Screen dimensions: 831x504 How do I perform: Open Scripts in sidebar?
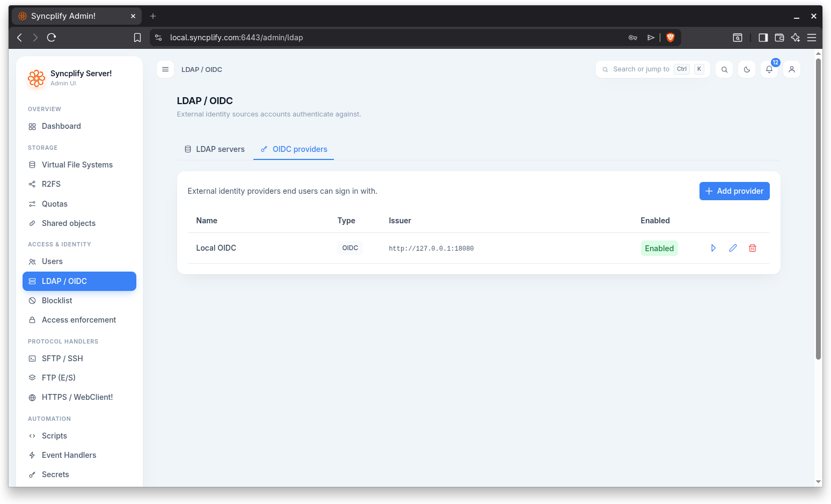79,436
